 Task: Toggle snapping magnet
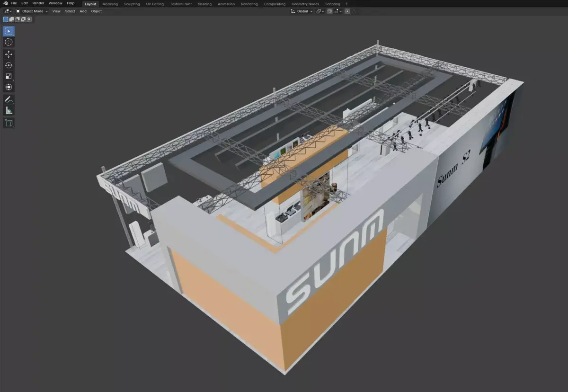(x=329, y=11)
